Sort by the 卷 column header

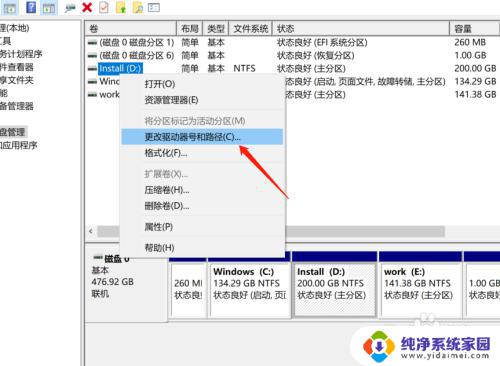point(131,29)
